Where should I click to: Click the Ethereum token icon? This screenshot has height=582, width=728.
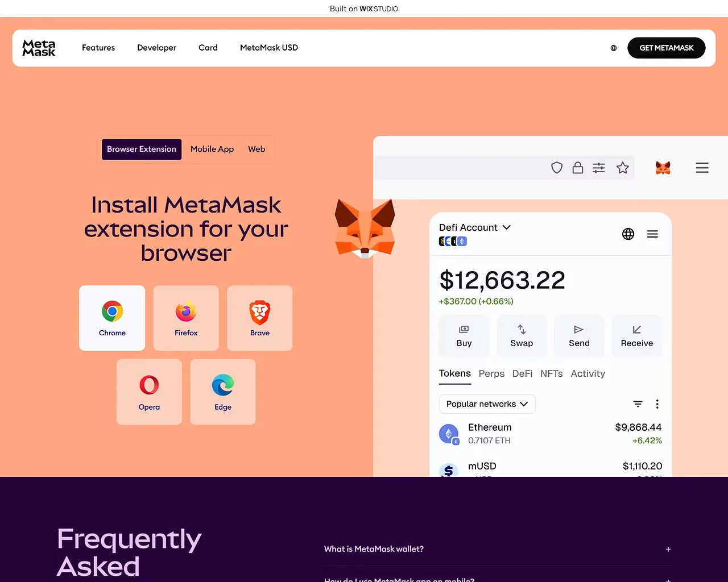click(449, 434)
